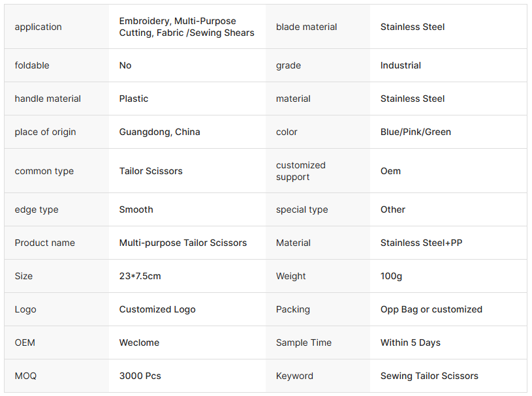Select the 'Sewing Tailor Scissors' keyword value

pyautogui.click(x=430, y=376)
